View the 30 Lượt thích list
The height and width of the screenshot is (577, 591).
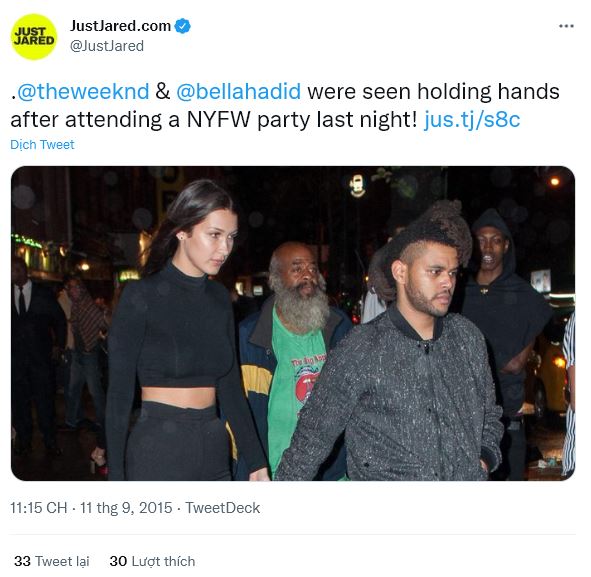152,561
